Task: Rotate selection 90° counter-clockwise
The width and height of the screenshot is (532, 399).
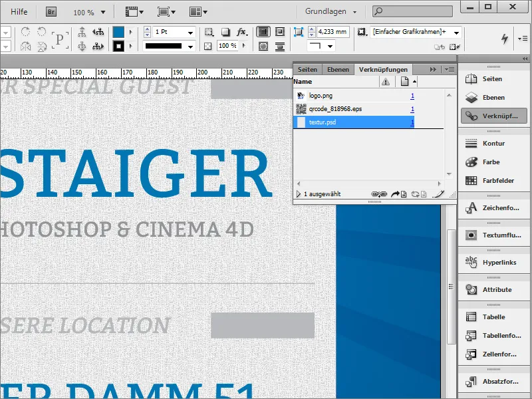Action: click(41, 31)
